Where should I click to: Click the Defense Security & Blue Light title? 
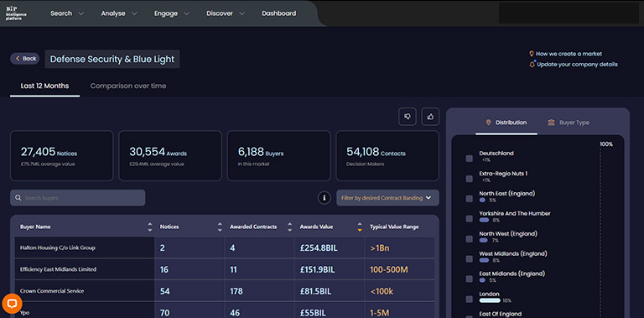tap(112, 60)
